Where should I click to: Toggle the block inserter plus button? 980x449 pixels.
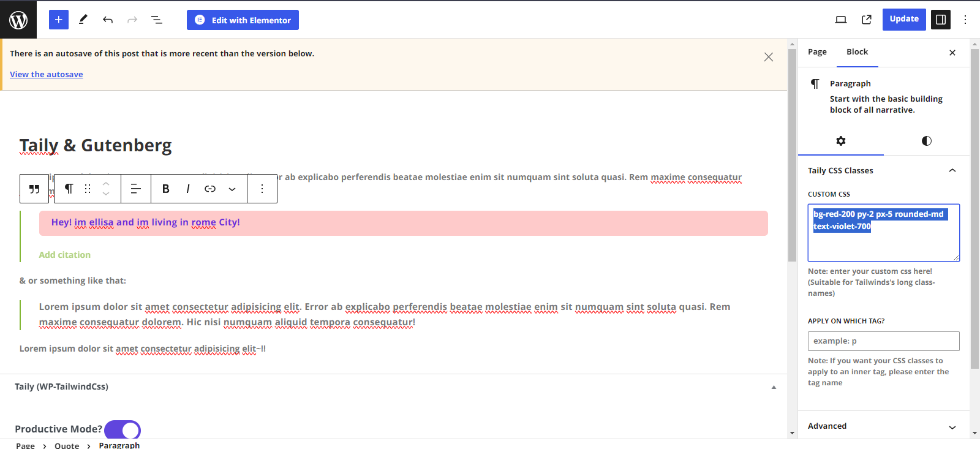[x=58, y=20]
